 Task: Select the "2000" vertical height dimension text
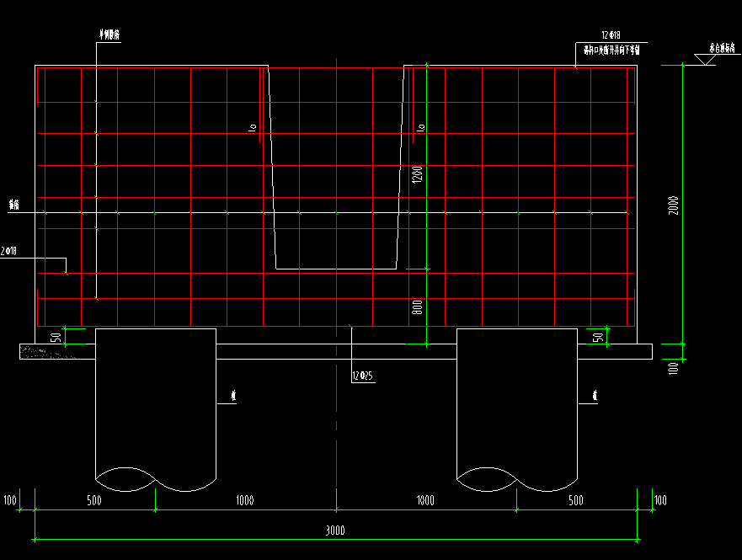(673, 205)
